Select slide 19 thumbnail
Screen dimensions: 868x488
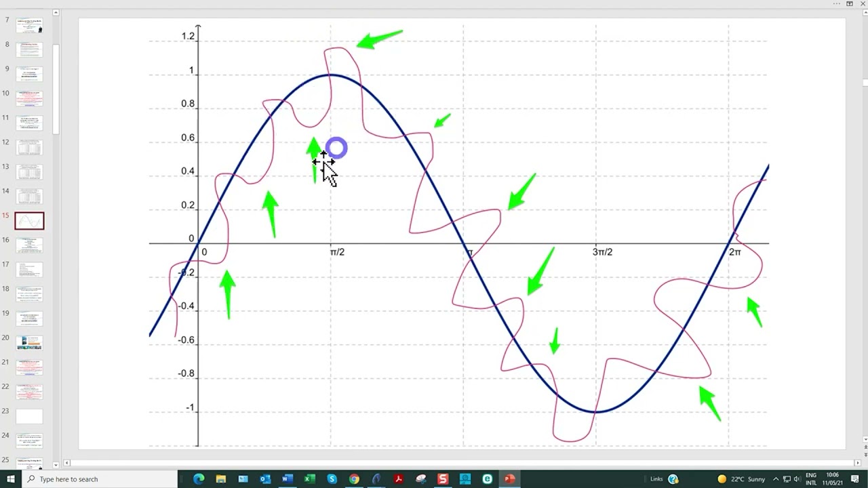pos(29,319)
